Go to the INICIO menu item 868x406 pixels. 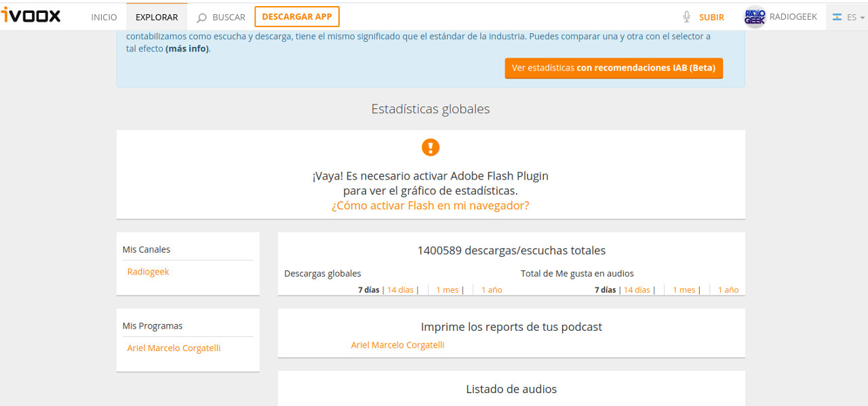(x=104, y=17)
